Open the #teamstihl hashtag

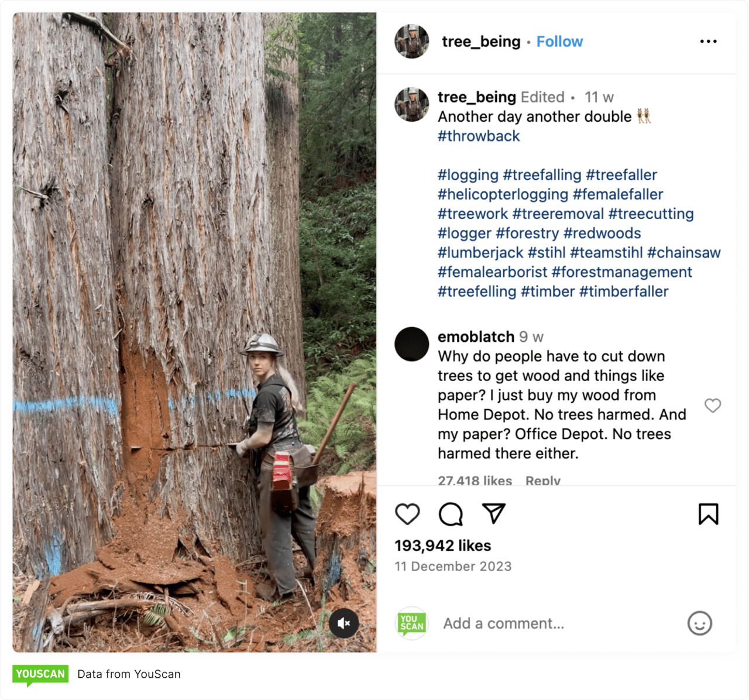[x=606, y=253]
